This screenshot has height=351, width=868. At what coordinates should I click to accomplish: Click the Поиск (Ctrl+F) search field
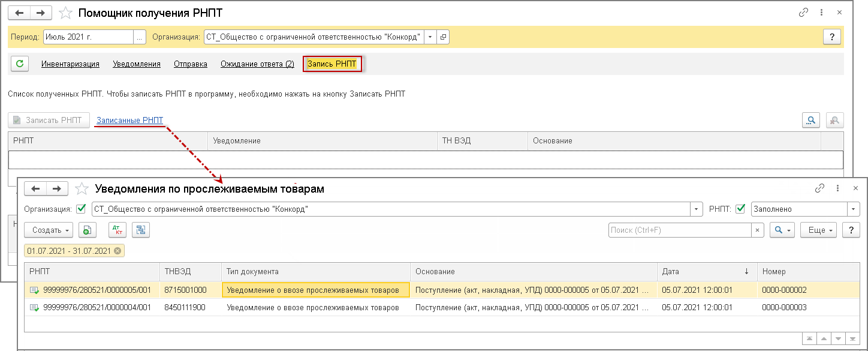pos(679,230)
